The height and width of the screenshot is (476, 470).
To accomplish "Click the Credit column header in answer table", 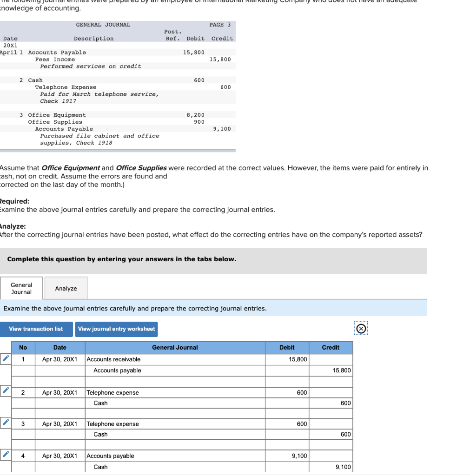I will coord(331,348).
